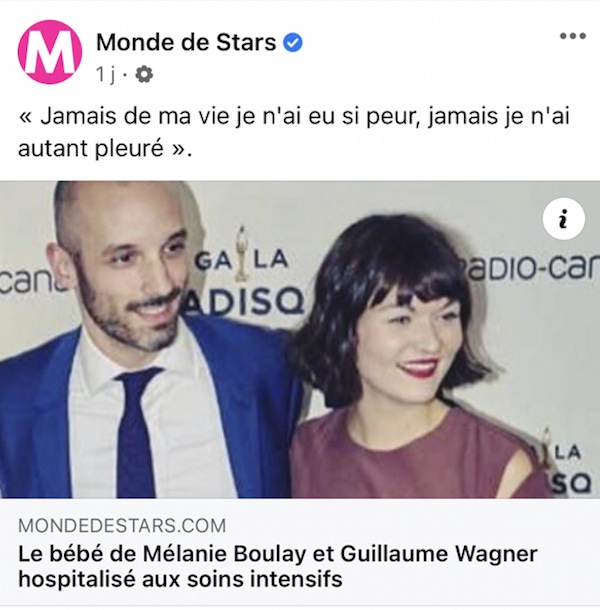The height and width of the screenshot is (610, 600).
Task: Open the Monde de Stars page name
Action: point(186,42)
